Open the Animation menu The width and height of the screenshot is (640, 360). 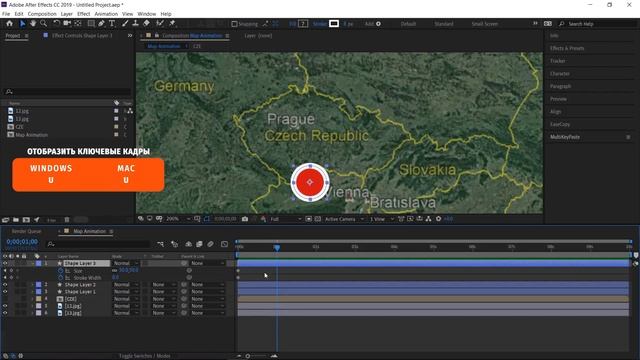106,14
